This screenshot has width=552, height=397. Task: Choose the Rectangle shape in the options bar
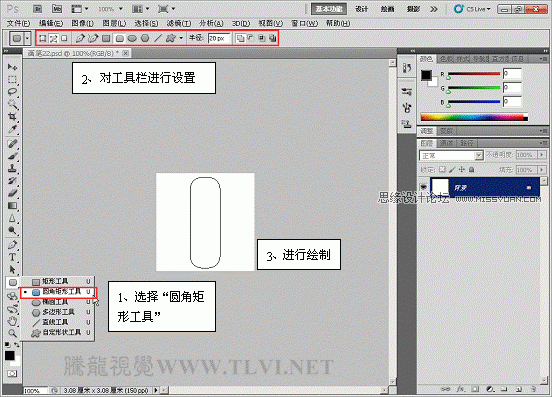point(106,38)
